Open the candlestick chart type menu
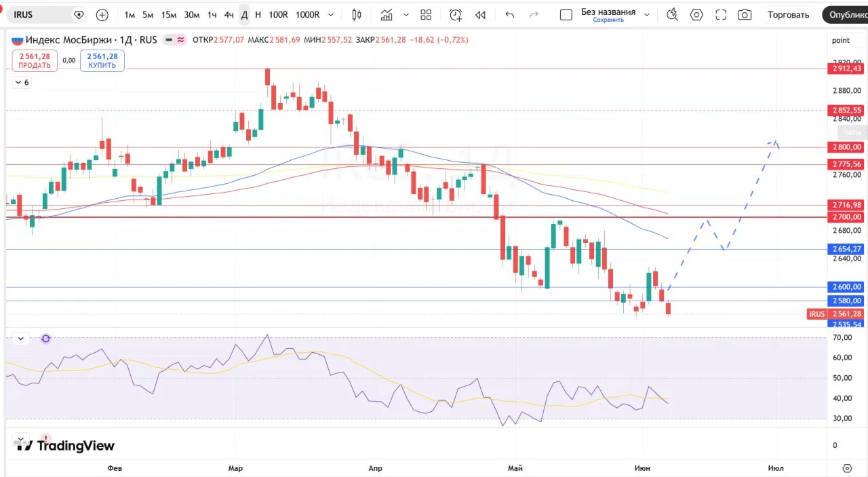This screenshot has width=868, height=477. pos(357,14)
